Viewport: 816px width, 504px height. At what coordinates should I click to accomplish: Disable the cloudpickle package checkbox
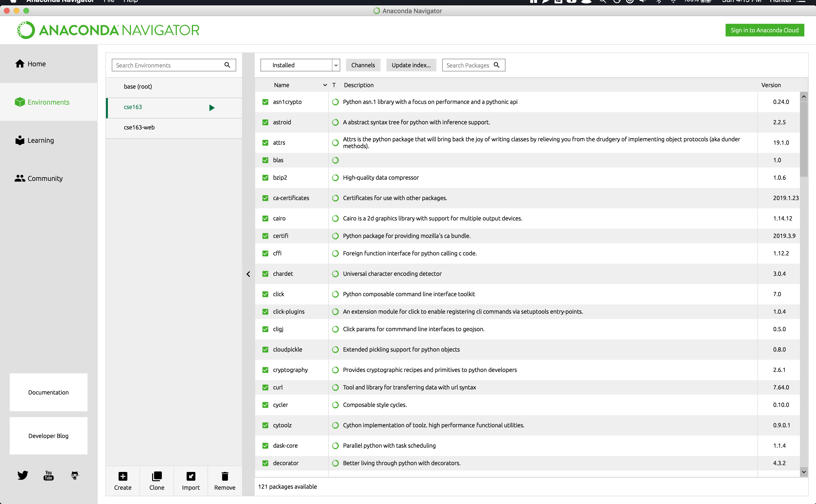tap(265, 349)
